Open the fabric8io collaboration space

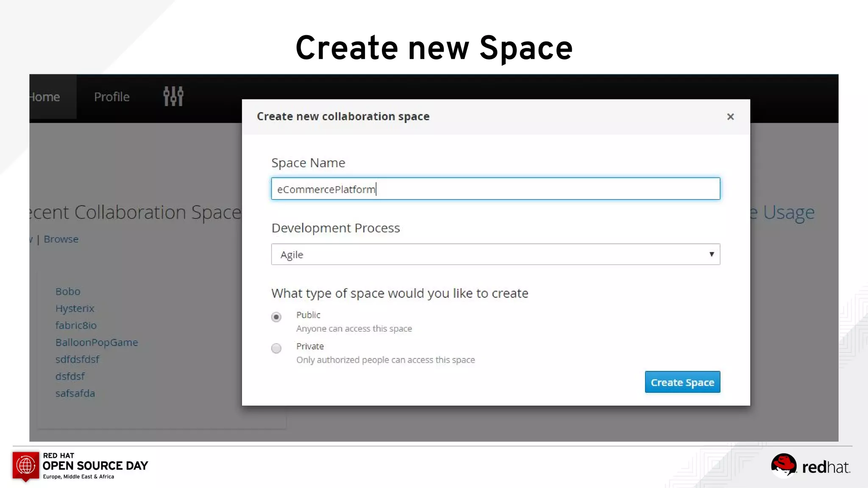(x=76, y=325)
